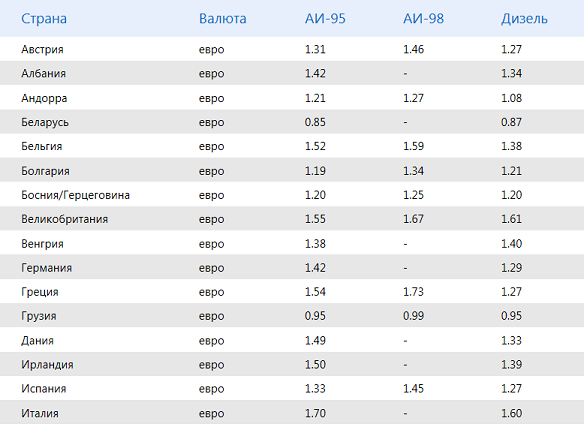The width and height of the screenshot is (584, 430).
Task: Click the Босния/Герцеговина entry
Action: (x=75, y=195)
